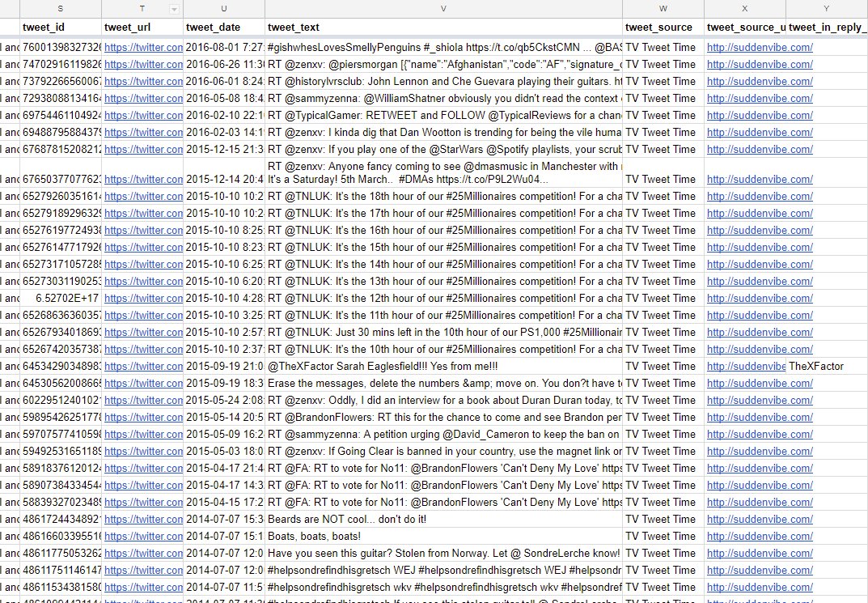Select column S header

coord(61,9)
